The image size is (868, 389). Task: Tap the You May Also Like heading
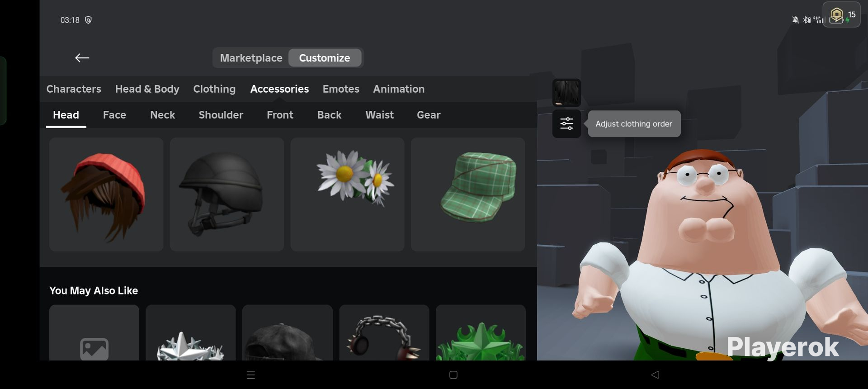[94, 290]
